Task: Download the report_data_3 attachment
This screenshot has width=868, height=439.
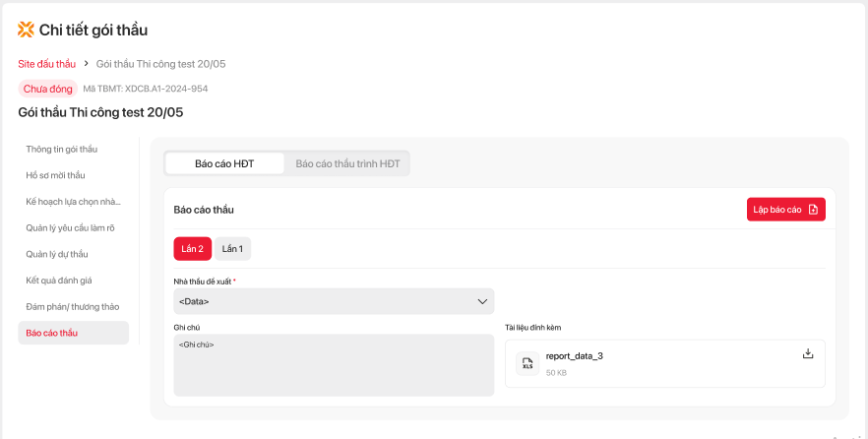Action: (808, 354)
